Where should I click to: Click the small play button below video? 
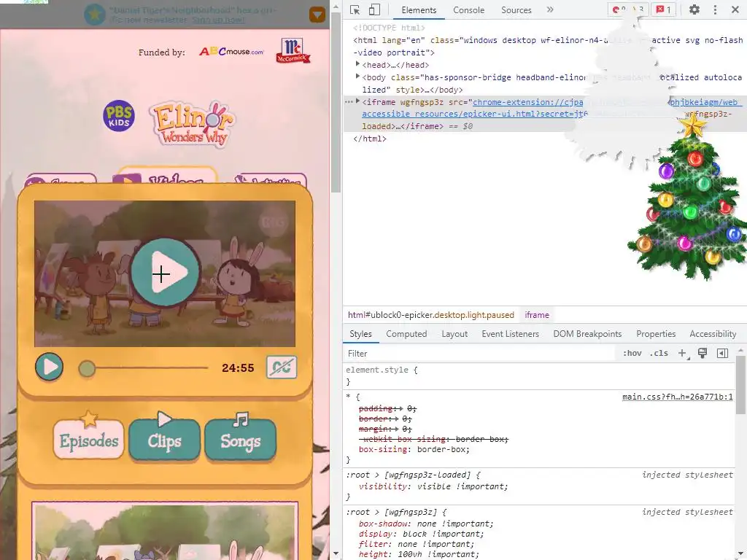pyautogui.click(x=49, y=367)
